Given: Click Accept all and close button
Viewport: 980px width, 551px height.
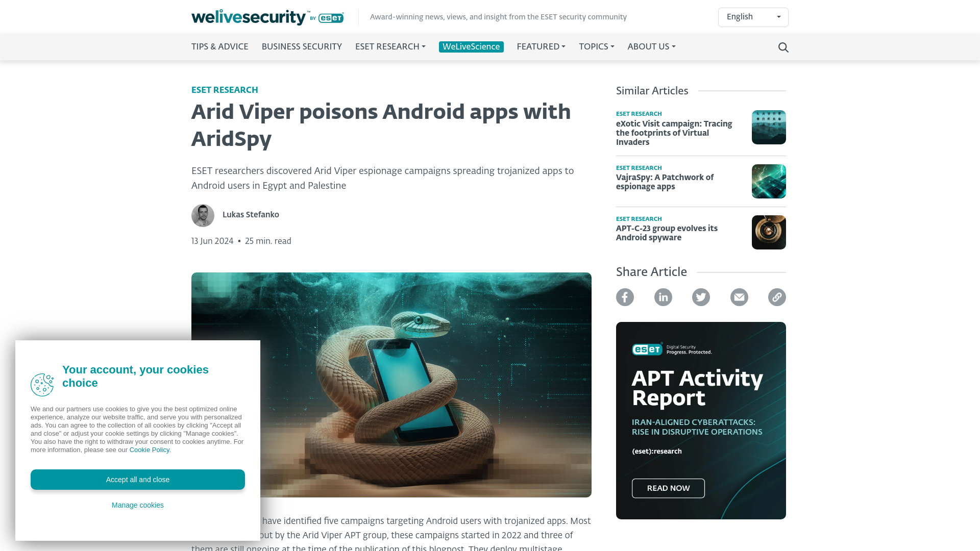Looking at the screenshot, I should point(138,479).
